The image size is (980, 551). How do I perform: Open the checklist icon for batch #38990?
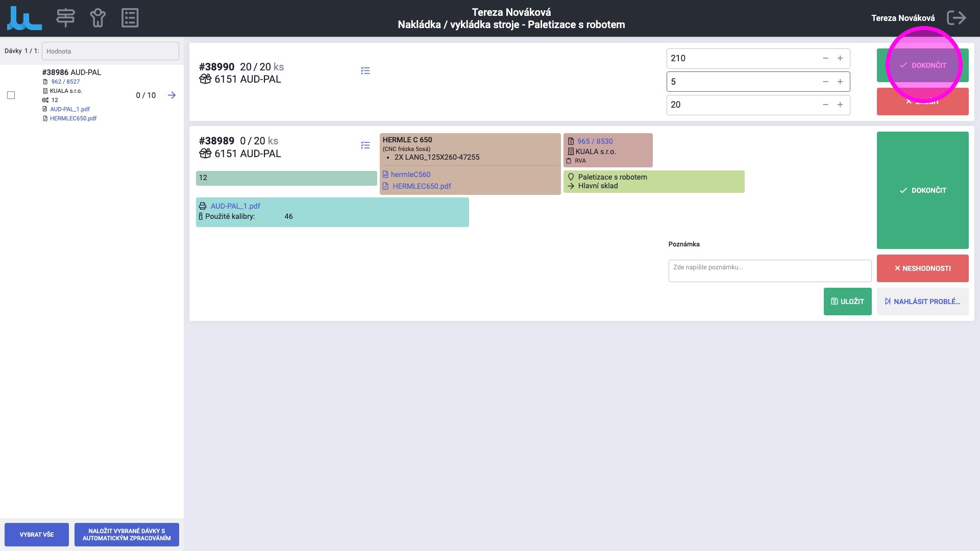click(x=365, y=71)
